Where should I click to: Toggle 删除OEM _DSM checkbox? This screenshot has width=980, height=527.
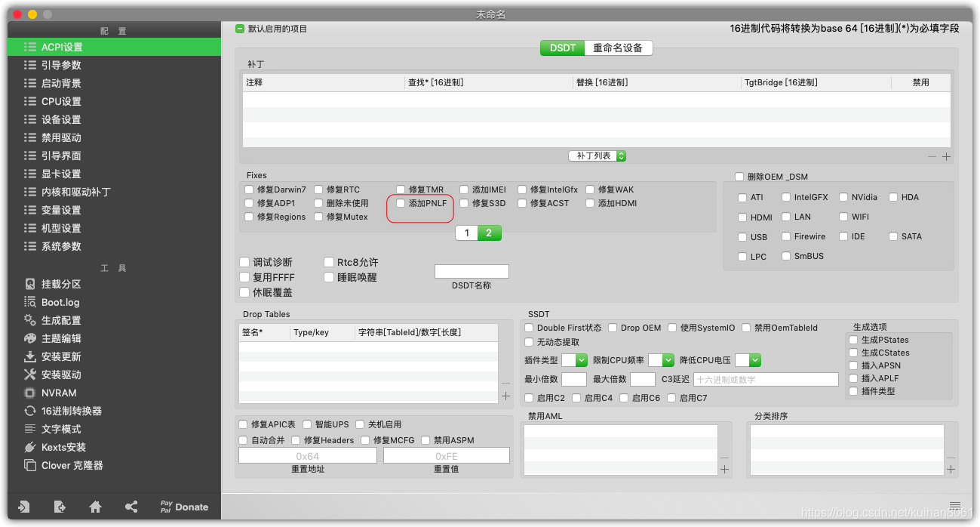pyautogui.click(x=739, y=177)
